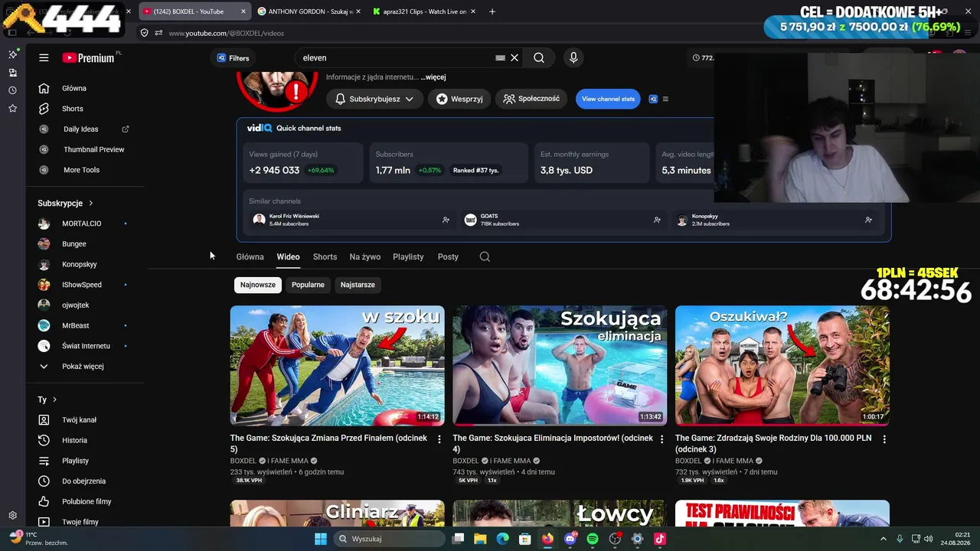This screenshot has height=551, width=980.
Task: Open Windows Start menu
Action: pos(321,539)
